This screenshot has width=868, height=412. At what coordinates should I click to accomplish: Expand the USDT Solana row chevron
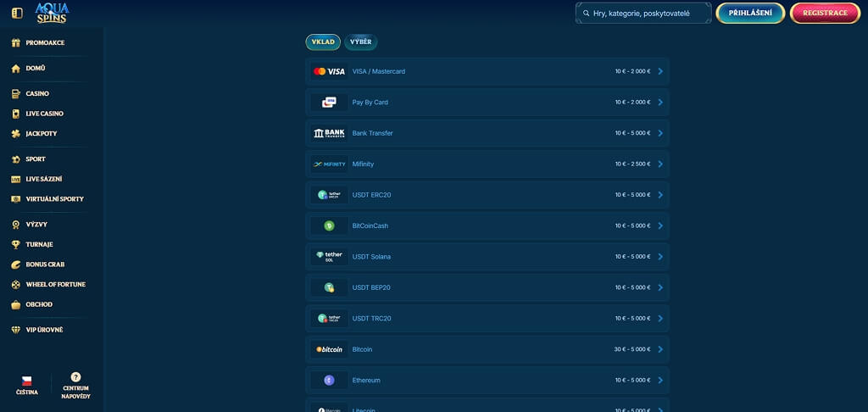(x=659, y=256)
